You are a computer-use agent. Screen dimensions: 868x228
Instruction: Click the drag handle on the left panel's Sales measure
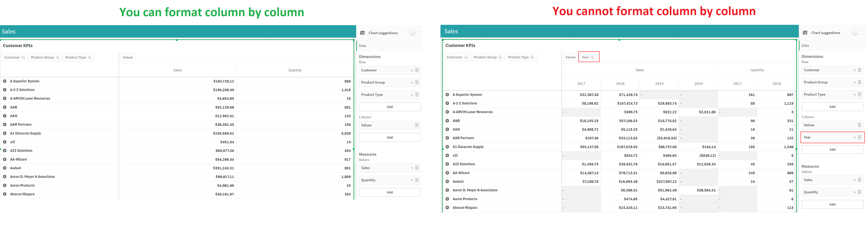pyautogui.click(x=417, y=168)
